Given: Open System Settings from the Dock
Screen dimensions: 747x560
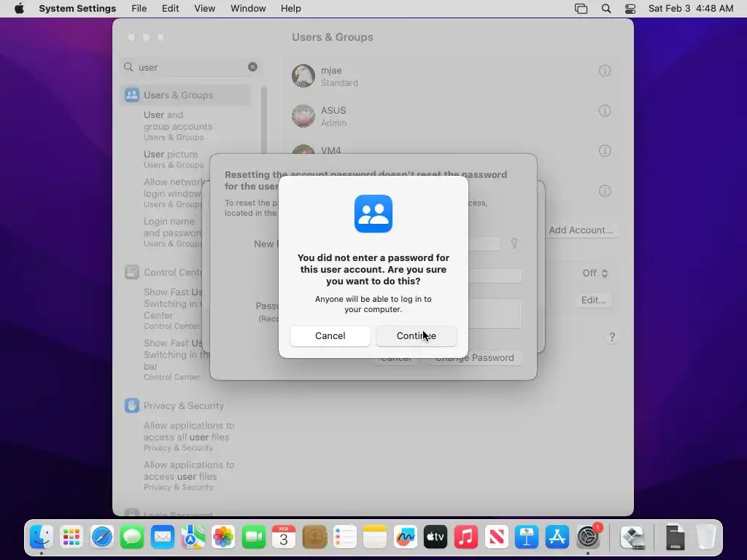Looking at the screenshot, I should coord(589,537).
